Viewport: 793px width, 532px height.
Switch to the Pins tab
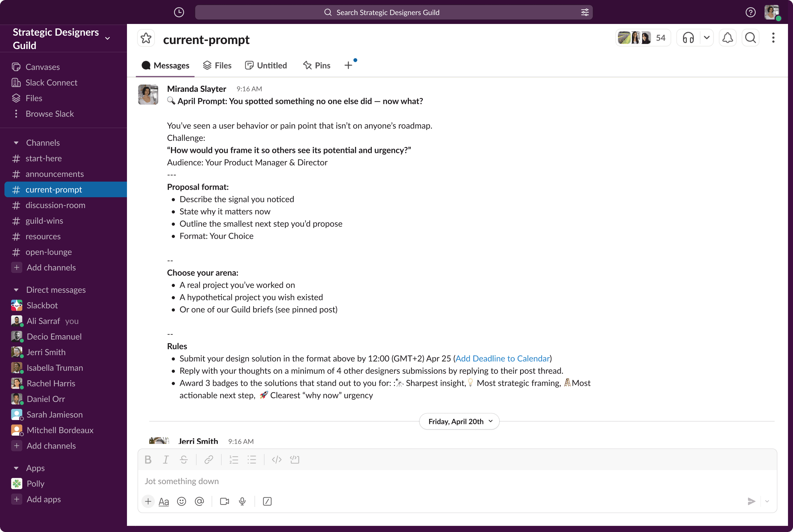pos(317,65)
